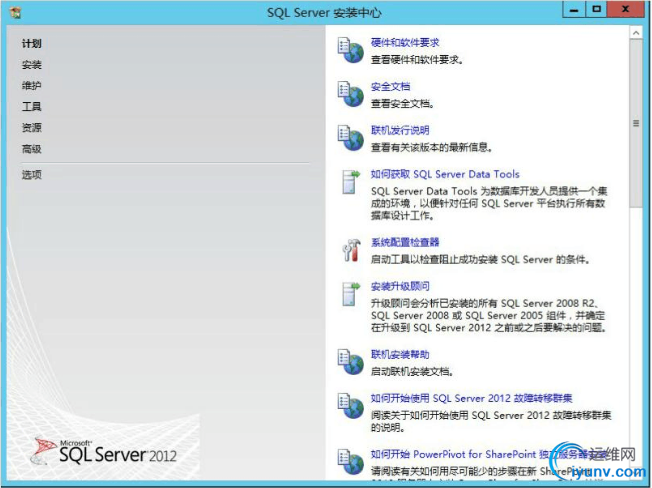652x488 pixels.
Task: Close the SQL Server 安装中心 window
Action: (x=626, y=9)
